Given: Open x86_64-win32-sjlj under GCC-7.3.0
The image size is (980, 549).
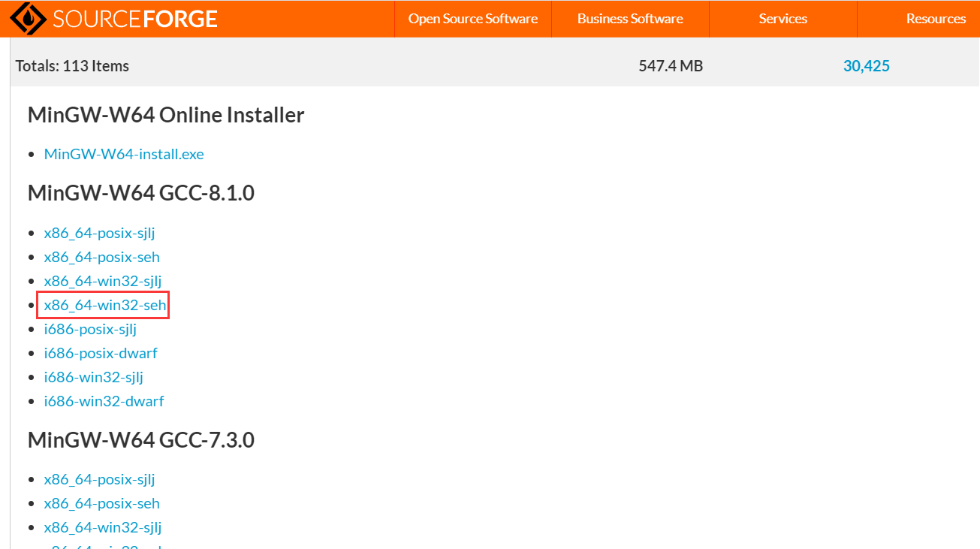Looking at the screenshot, I should (x=103, y=527).
